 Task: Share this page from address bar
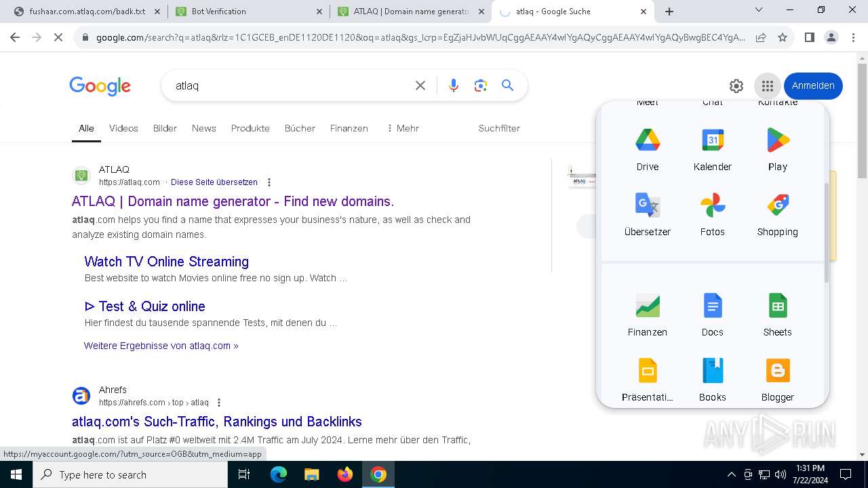pyautogui.click(x=761, y=38)
